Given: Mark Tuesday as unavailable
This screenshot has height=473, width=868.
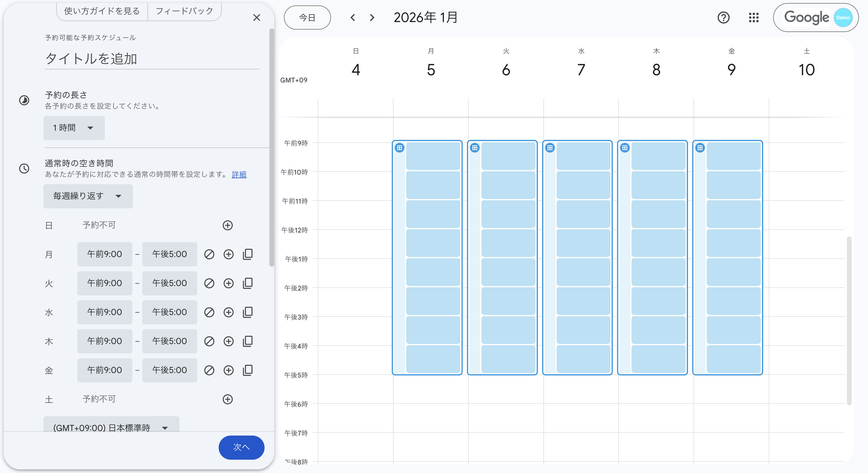Looking at the screenshot, I should coord(209,283).
